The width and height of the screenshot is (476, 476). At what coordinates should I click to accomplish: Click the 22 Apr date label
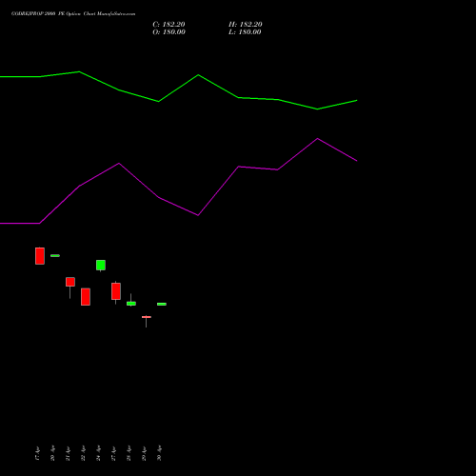coord(83,453)
